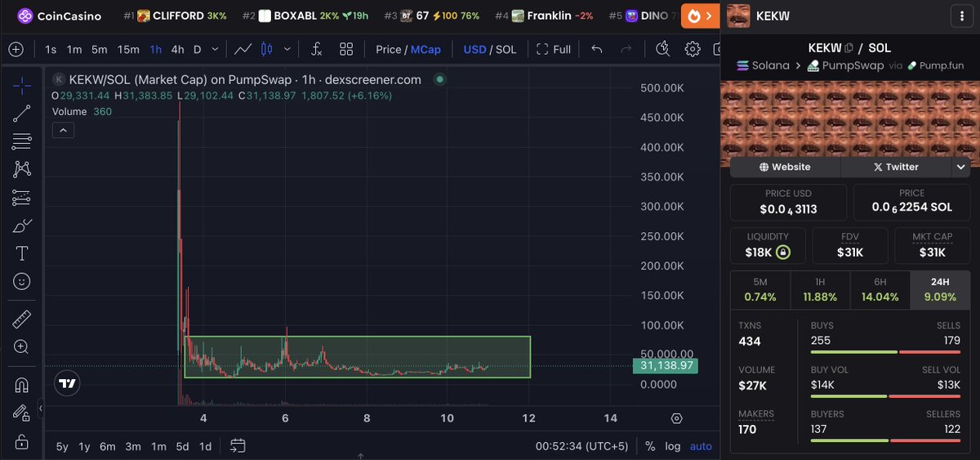Open the emoji icons tool
Viewport: 980px width, 460px height.
[x=22, y=281]
